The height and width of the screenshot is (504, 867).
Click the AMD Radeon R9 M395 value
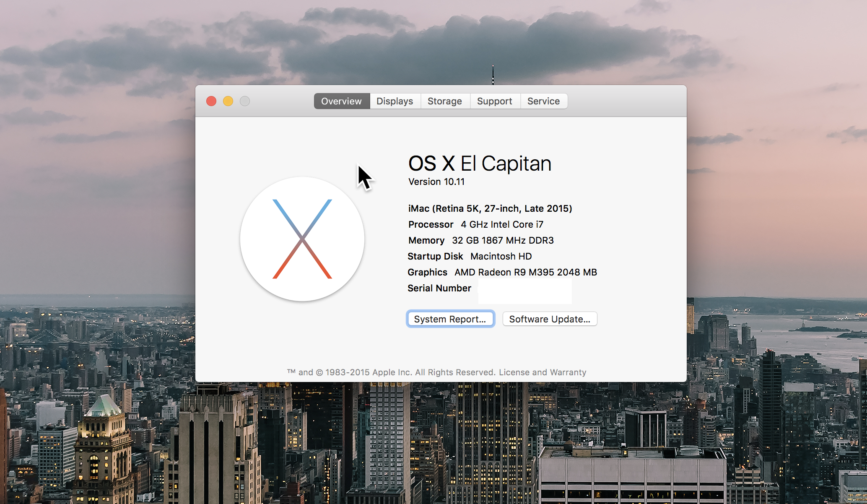[526, 272]
